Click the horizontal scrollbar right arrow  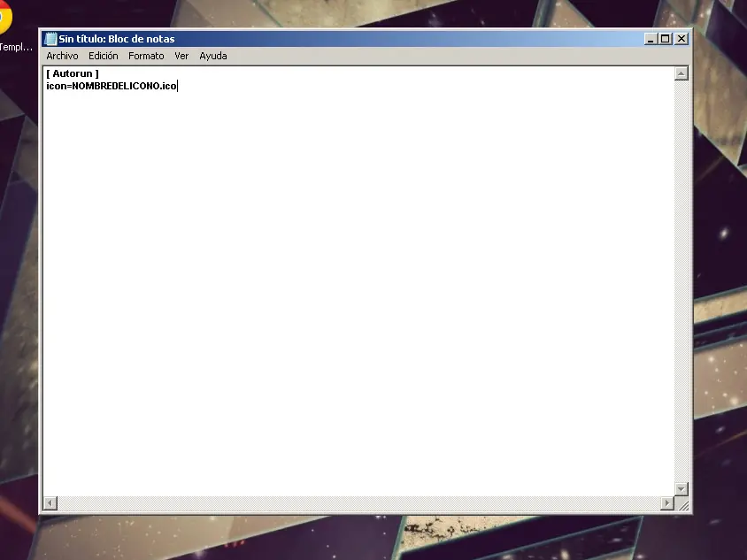(667, 502)
